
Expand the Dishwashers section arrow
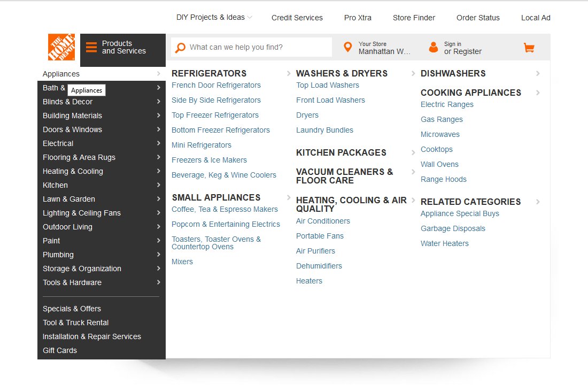(x=538, y=73)
